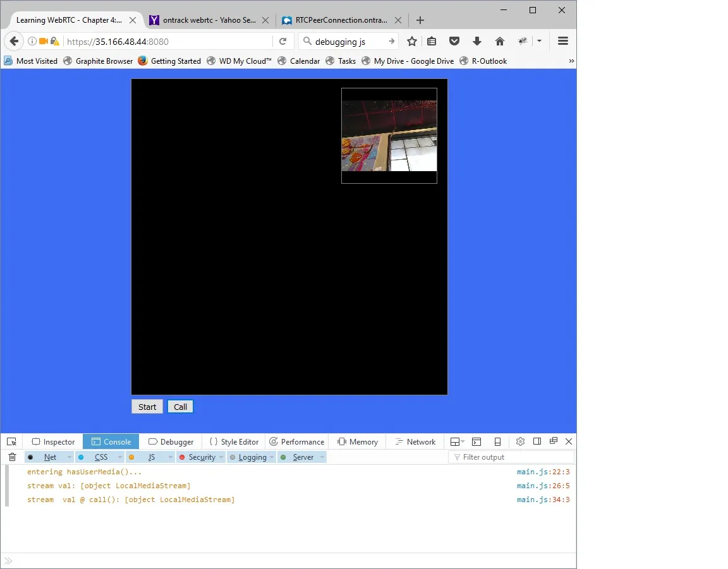The image size is (728, 569).
Task: Click the search go arrow button
Action: point(391,41)
